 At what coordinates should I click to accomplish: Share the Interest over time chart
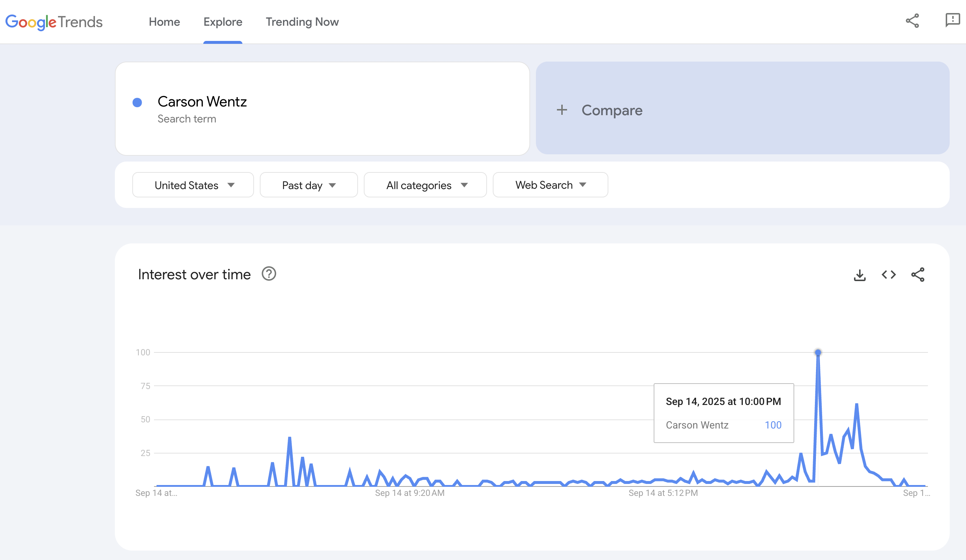[x=918, y=275]
